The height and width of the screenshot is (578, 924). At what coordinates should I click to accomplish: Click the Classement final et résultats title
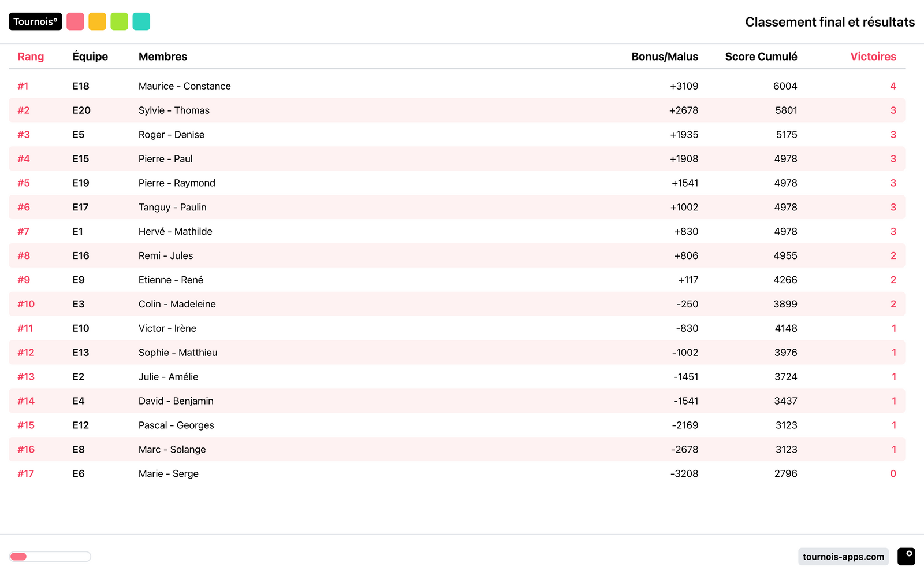[829, 22]
